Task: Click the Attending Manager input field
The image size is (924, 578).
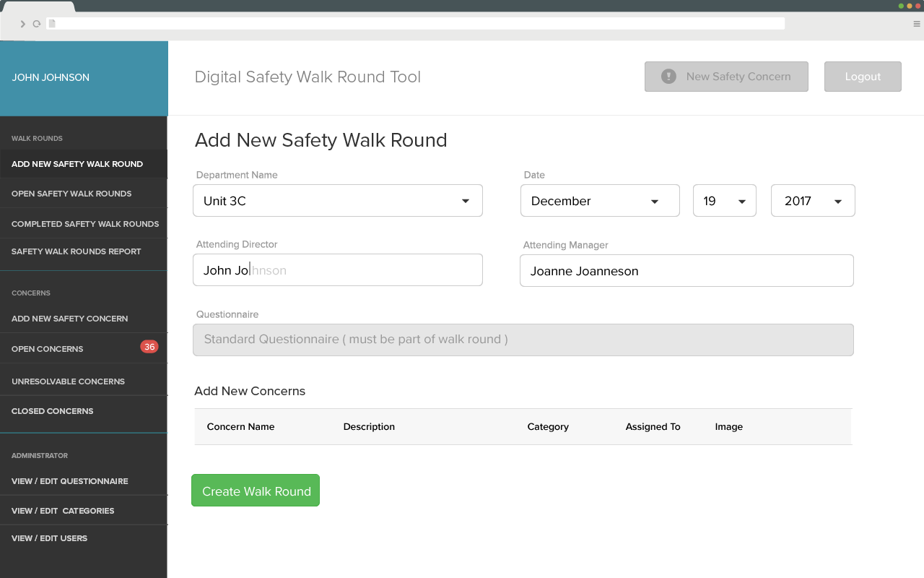Action: [687, 271]
